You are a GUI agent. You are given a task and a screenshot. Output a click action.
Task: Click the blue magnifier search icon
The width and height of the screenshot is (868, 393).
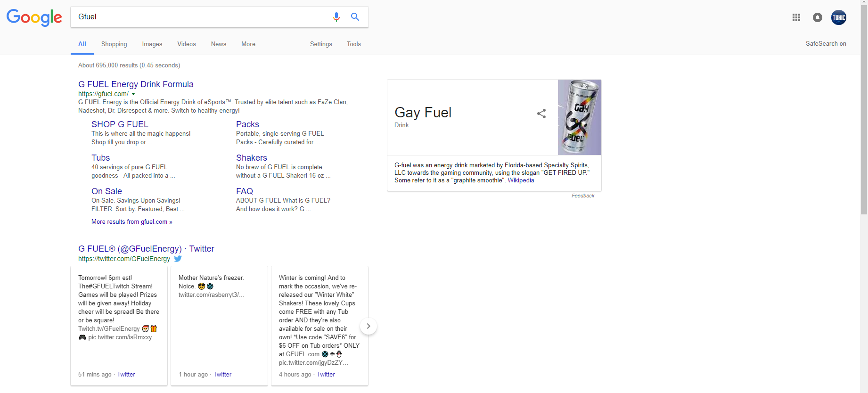pyautogui.click(x=355, y=17)
